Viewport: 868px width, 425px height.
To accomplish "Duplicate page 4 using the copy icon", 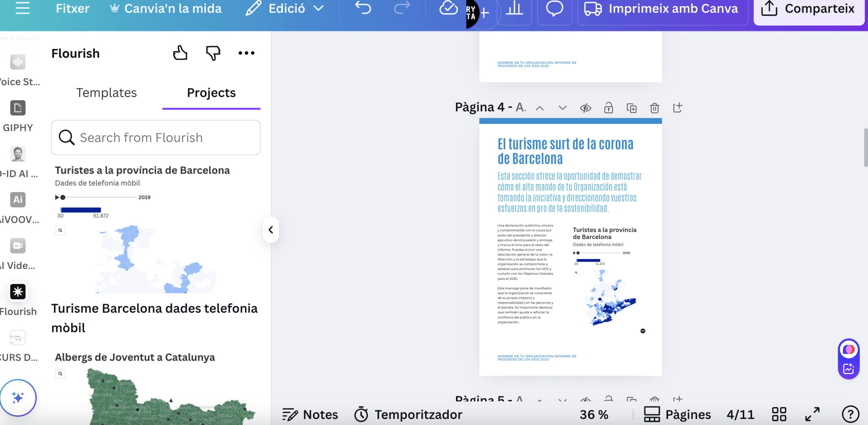I will tap(631, 108).
